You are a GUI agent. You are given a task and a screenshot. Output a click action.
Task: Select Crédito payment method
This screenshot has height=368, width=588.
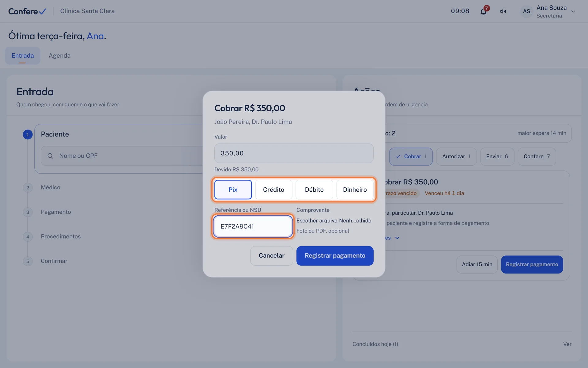pos(273,190)
